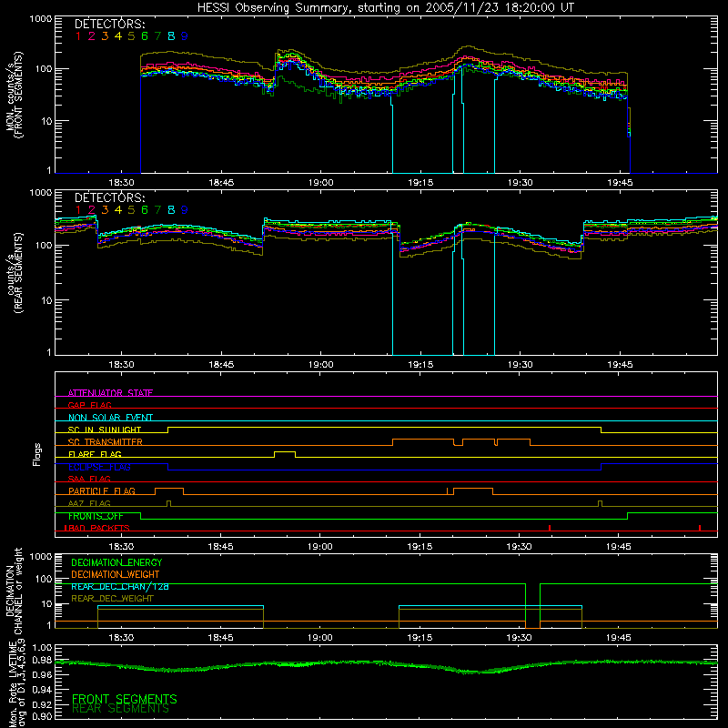Click detector 5 legend in front segments panel

pyautogui.click(x=131, y=36)
